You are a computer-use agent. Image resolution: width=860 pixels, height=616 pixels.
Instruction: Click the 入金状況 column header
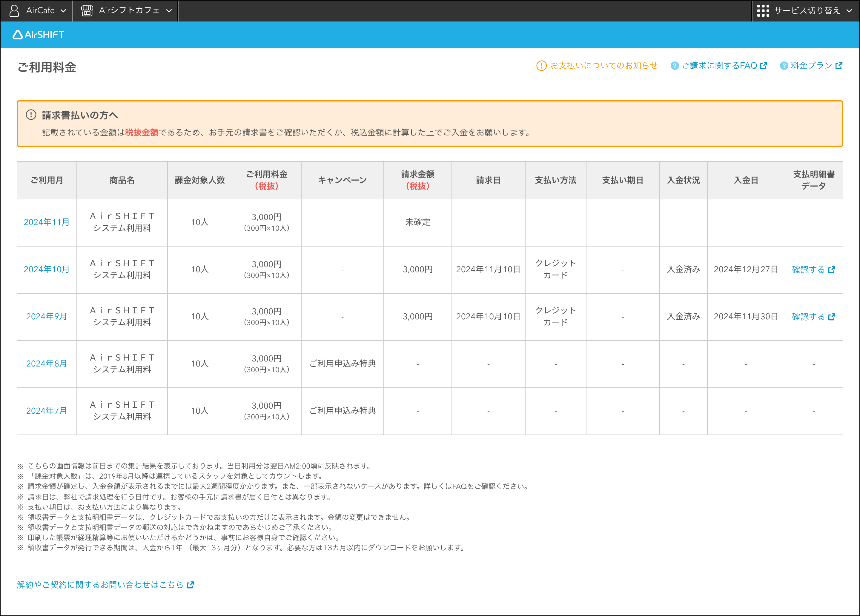point(683,180)
